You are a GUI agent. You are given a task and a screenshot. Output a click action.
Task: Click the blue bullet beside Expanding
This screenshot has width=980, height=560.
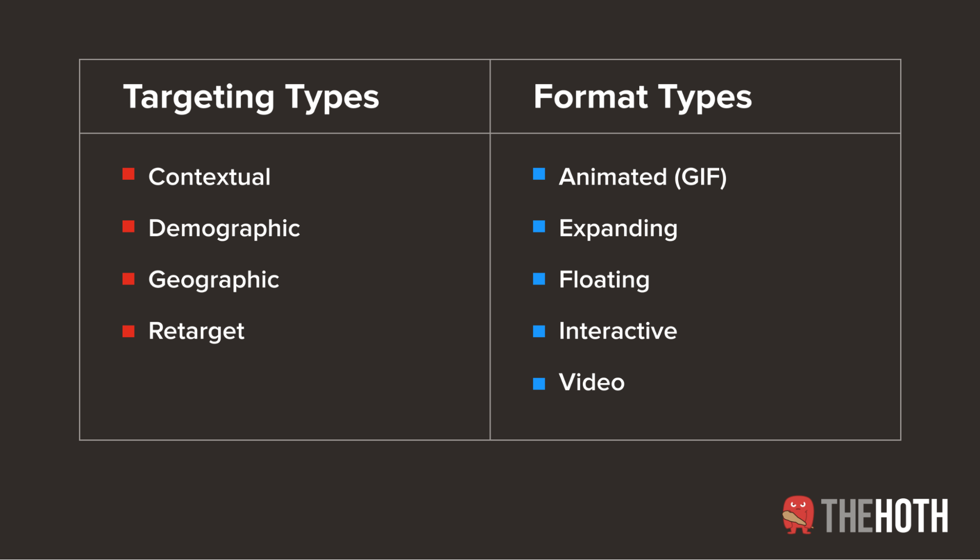pyautogui.click(x=539, y=226)
